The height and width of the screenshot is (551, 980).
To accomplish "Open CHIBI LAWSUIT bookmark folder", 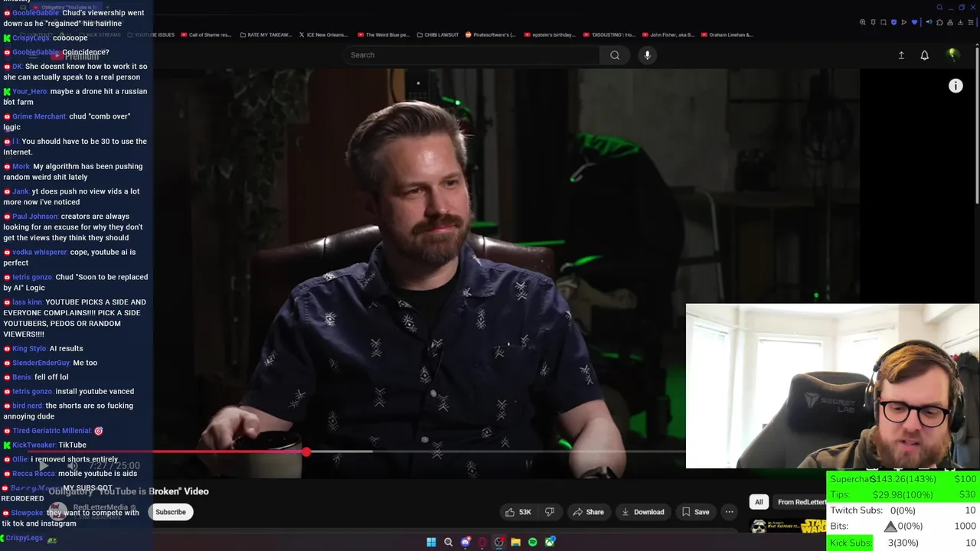I will click(439, 34).
